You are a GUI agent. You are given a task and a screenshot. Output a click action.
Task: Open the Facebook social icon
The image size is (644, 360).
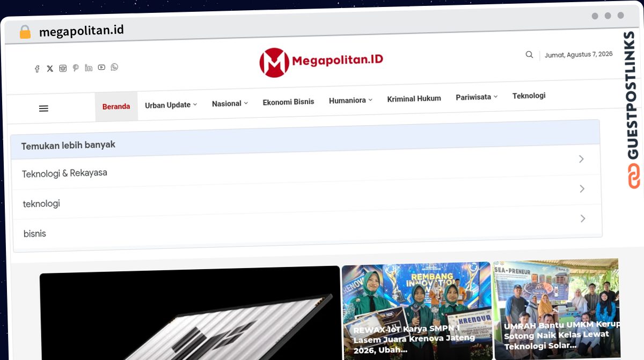37,69
